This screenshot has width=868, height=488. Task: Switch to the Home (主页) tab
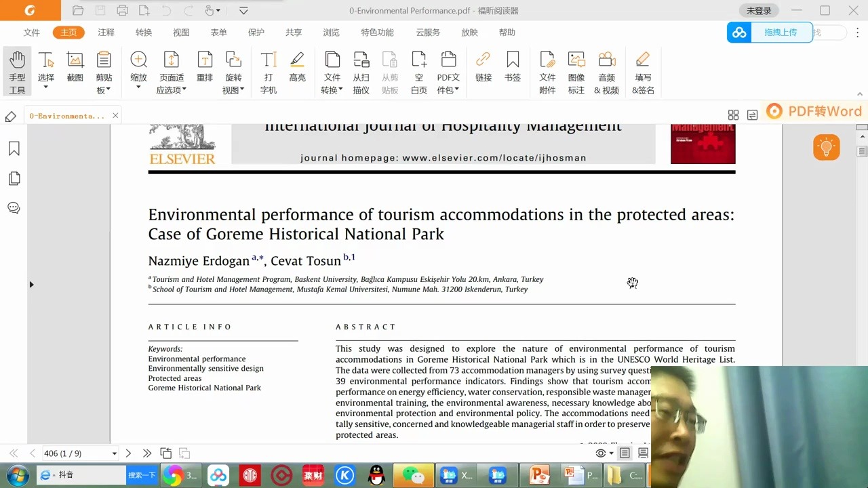pos(68,33)
